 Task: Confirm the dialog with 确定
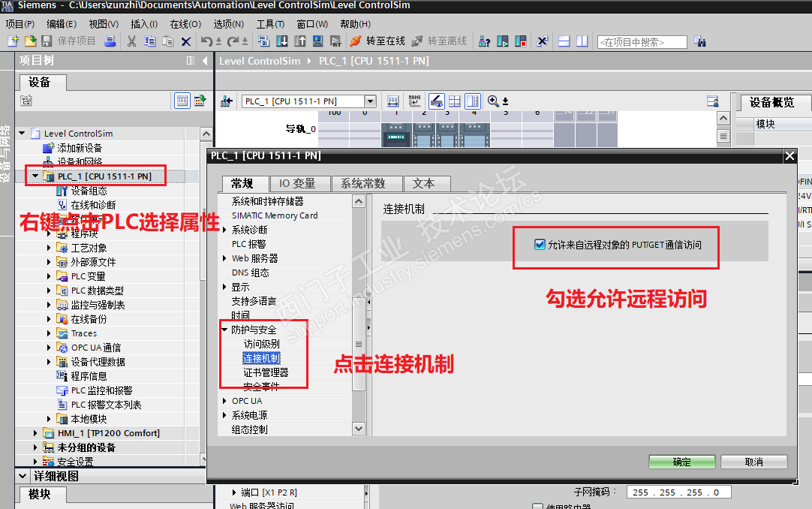click(x=682, y=462)
